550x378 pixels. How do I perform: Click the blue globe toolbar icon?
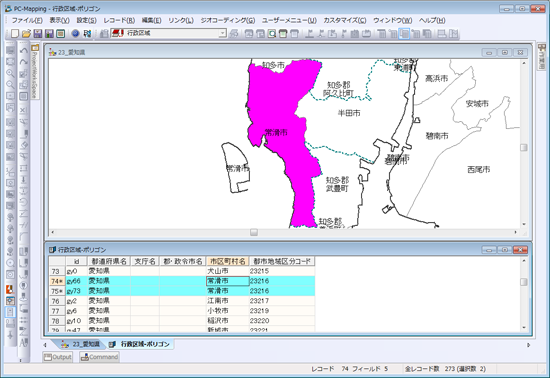(75, 33)
